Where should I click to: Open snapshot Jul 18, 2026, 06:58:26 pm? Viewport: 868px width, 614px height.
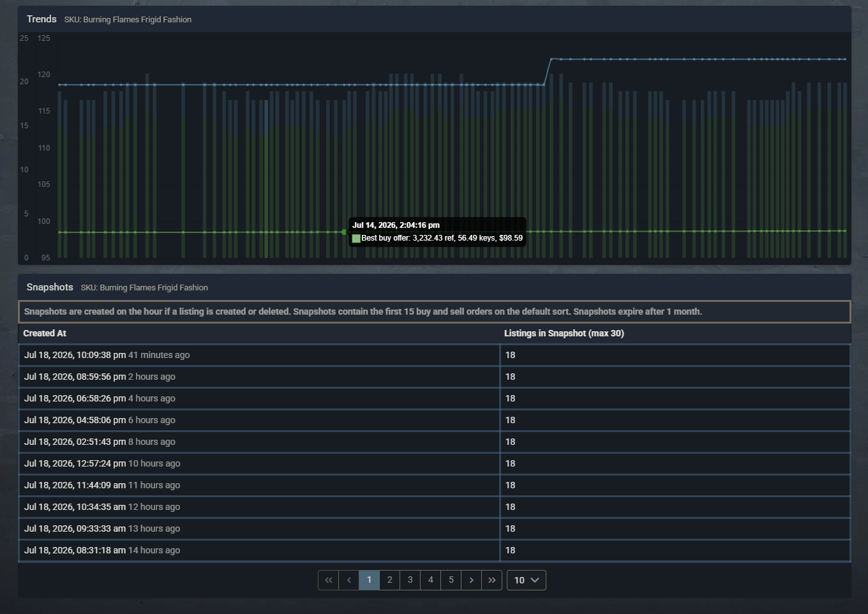435,398
